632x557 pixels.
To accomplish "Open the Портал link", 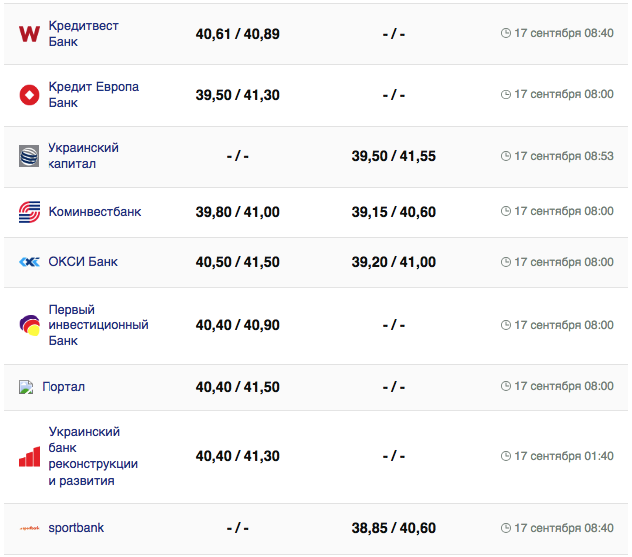I will pyautogui.click(x=64, y=386).
